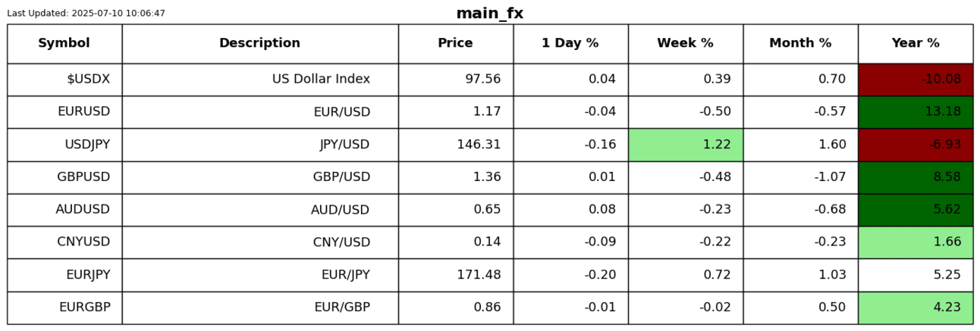Click the dark green 13.18 year cell
This screenshot has width=980, height=331.
[916, 112]
